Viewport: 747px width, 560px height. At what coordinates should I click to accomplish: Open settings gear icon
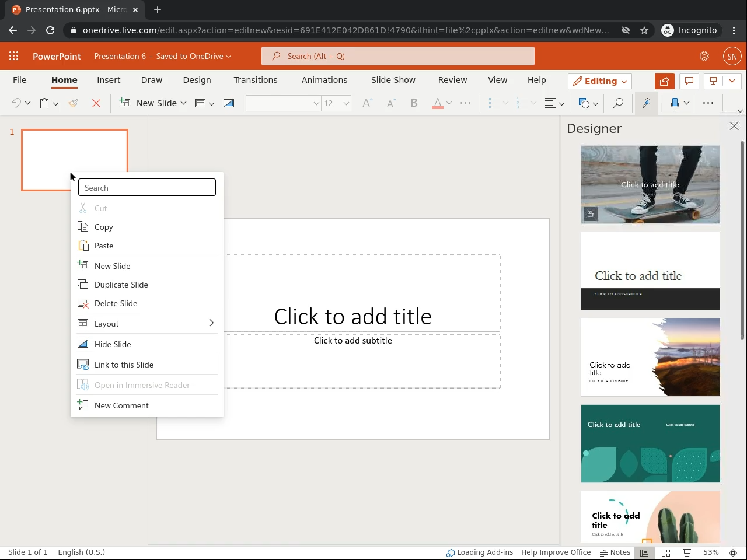(704, 56)
